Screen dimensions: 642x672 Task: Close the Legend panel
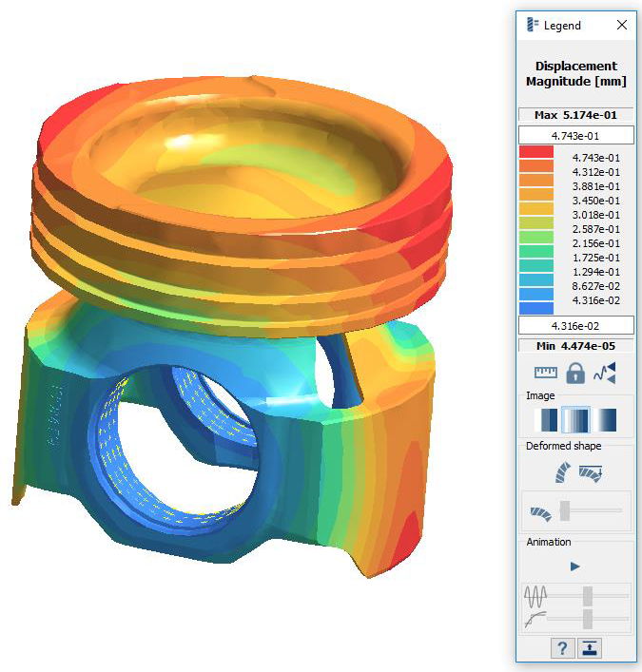coord(622,26)
